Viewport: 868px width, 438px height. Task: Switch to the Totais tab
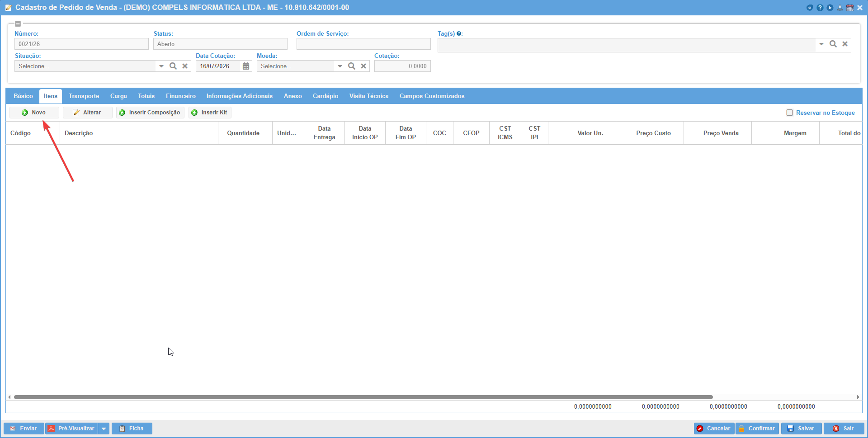tap(146, 96)
